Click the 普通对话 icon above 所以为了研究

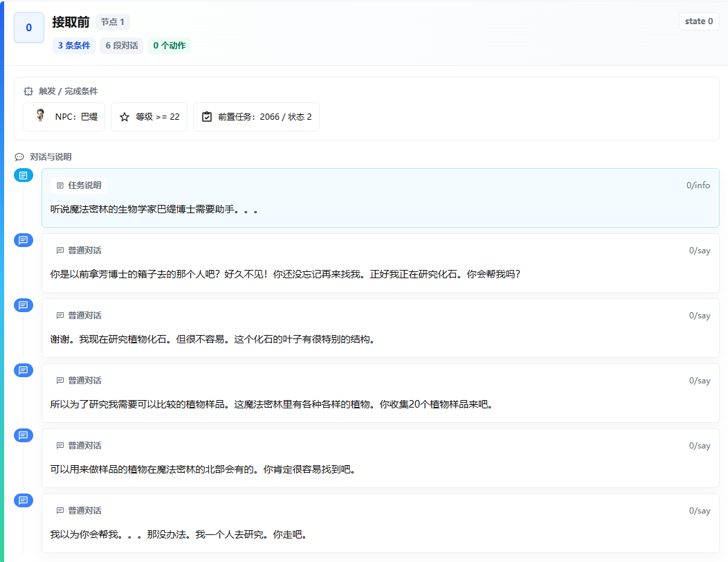pos(60,381)
